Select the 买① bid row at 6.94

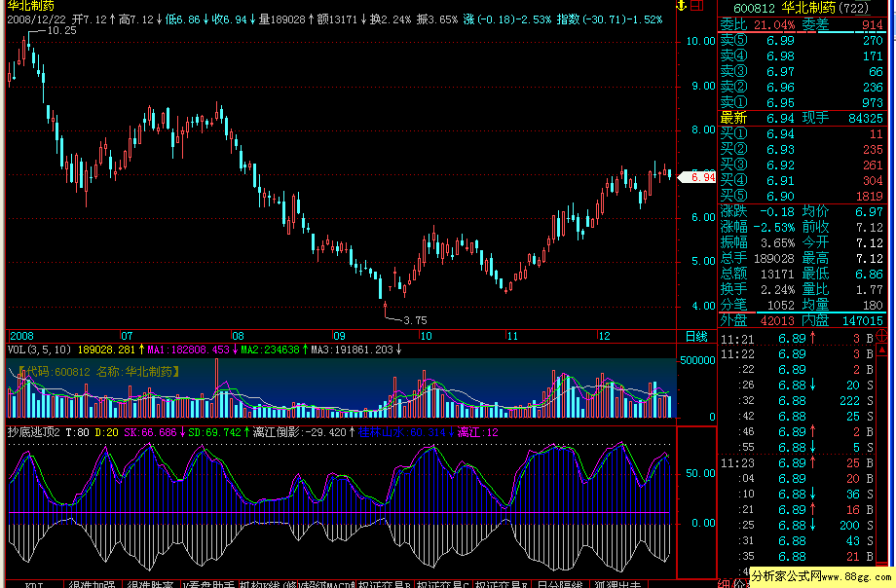coord(802,133)
